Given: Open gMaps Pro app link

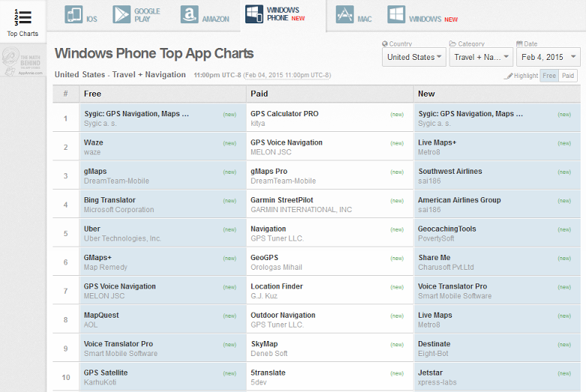Looking at the screenshot, I should coord(269,172).
